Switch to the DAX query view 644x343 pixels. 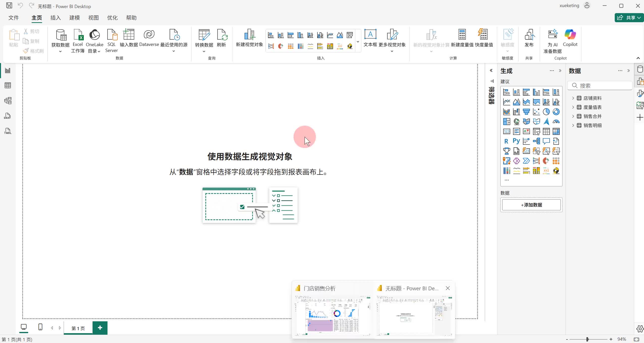tap(8, 116)
